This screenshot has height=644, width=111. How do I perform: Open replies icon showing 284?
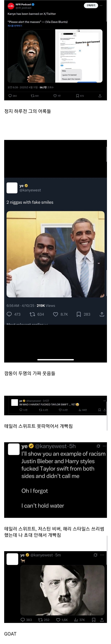pyautogui.click(x=10, y=96)
